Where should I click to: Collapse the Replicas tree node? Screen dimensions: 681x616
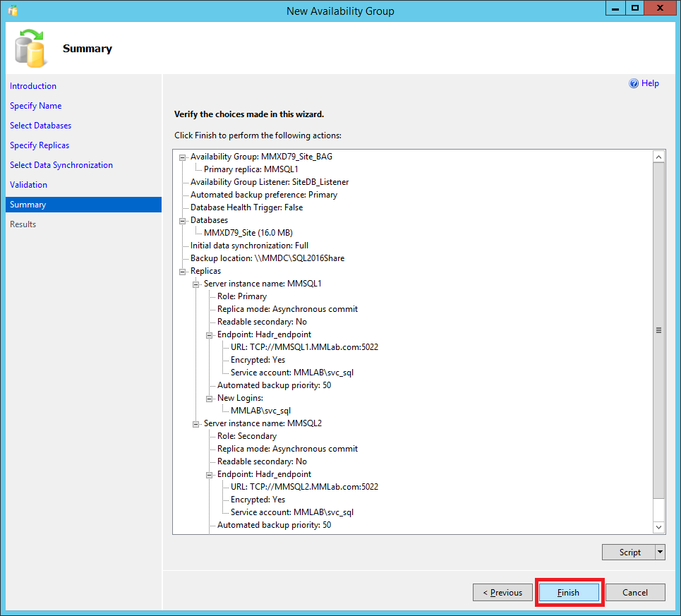[183, 271]
